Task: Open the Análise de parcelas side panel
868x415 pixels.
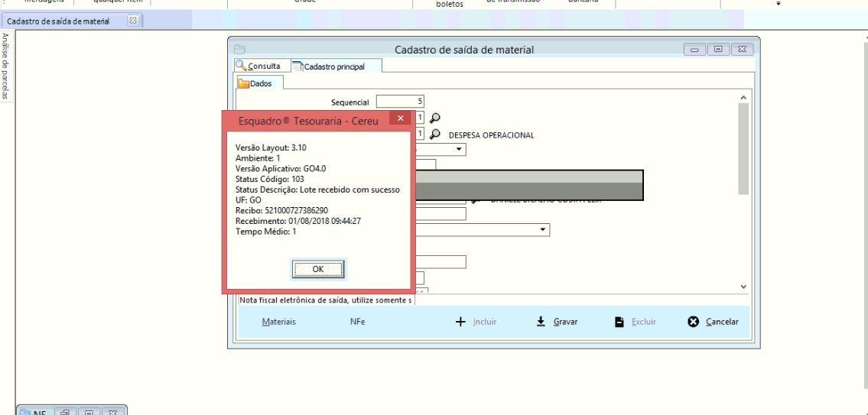Action: point(5,66)
